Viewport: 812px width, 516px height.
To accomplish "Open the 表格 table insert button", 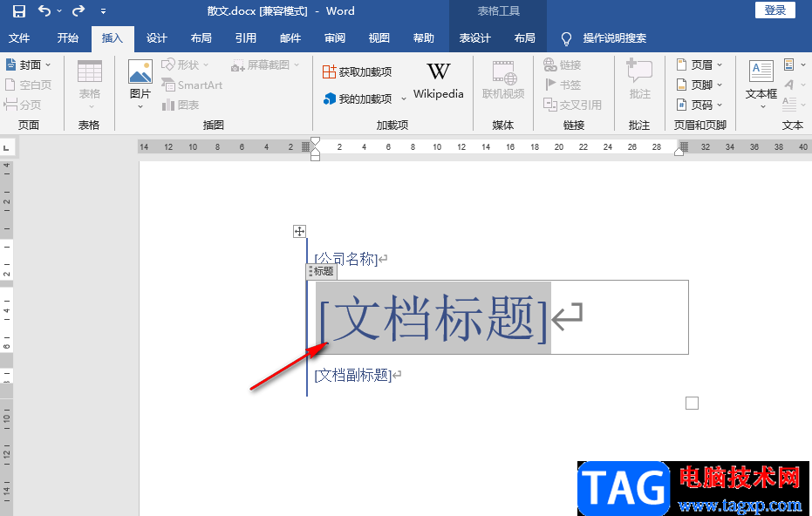I will click(x=89, y=85).
